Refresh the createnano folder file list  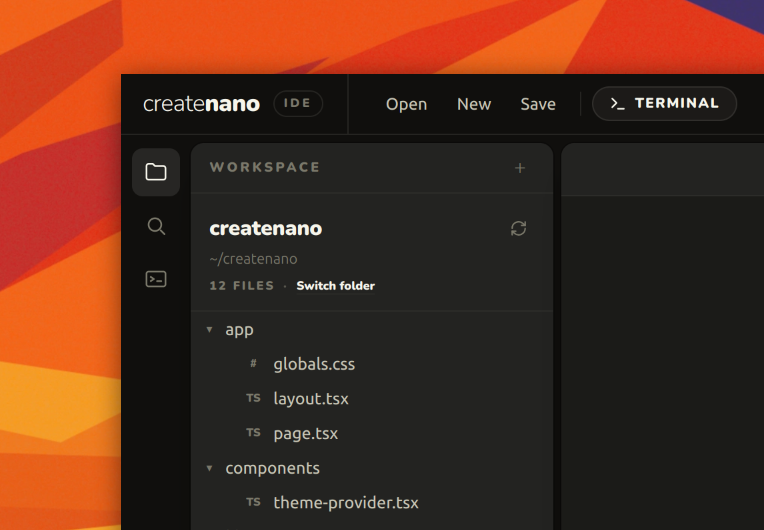[518, 228]
